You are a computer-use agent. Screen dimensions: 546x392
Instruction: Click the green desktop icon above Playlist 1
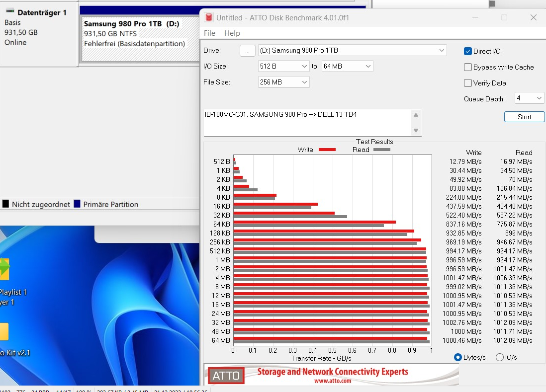(x=4, y=269)
